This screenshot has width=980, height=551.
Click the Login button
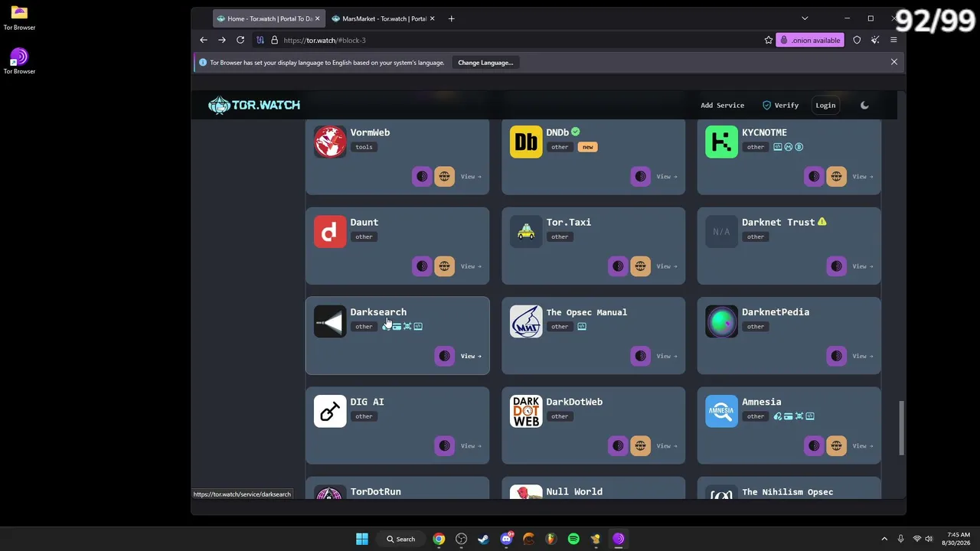coord(825,106)
